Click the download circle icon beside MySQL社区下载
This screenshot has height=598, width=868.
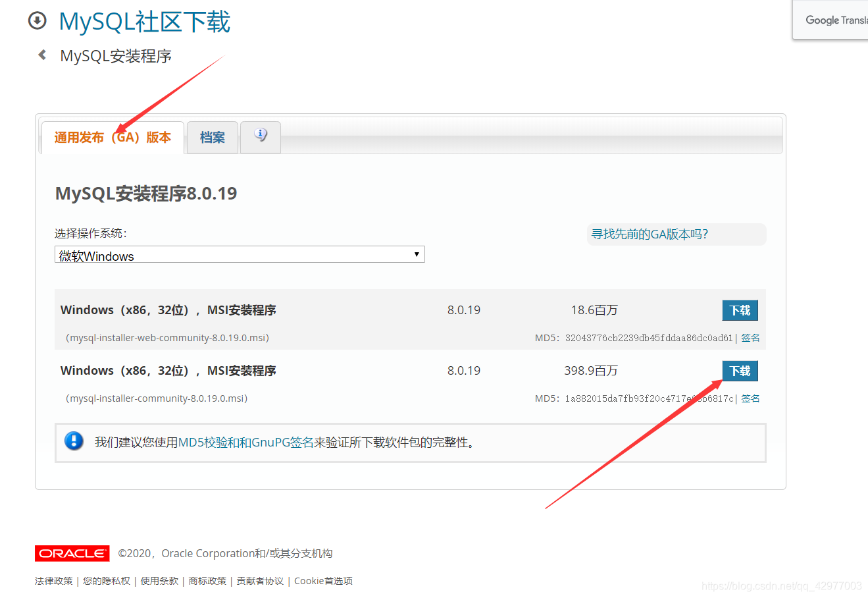(x=38, y=21)
